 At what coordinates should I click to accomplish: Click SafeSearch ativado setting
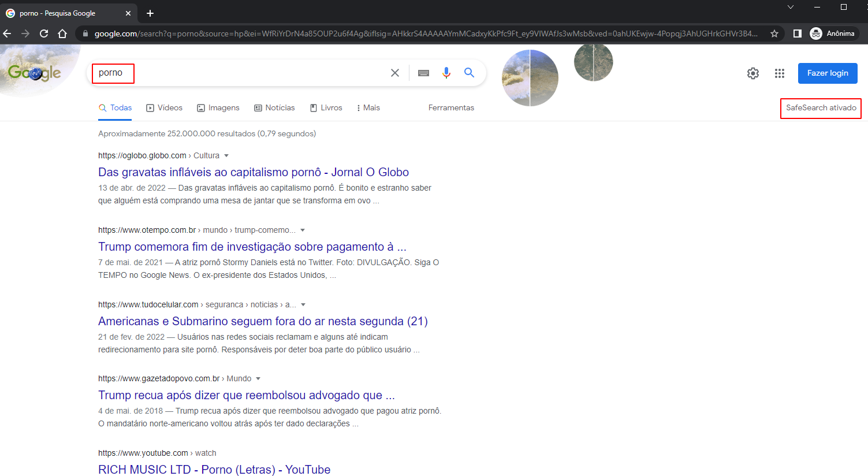(x=821, y=108)
